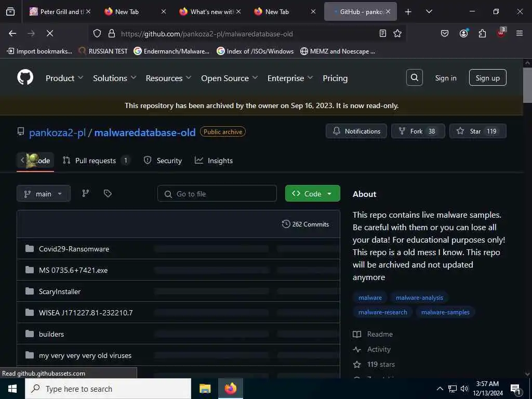Open the WISEA J171227.81-232210.7 folder
532x399 pixels.
point(86,312)
